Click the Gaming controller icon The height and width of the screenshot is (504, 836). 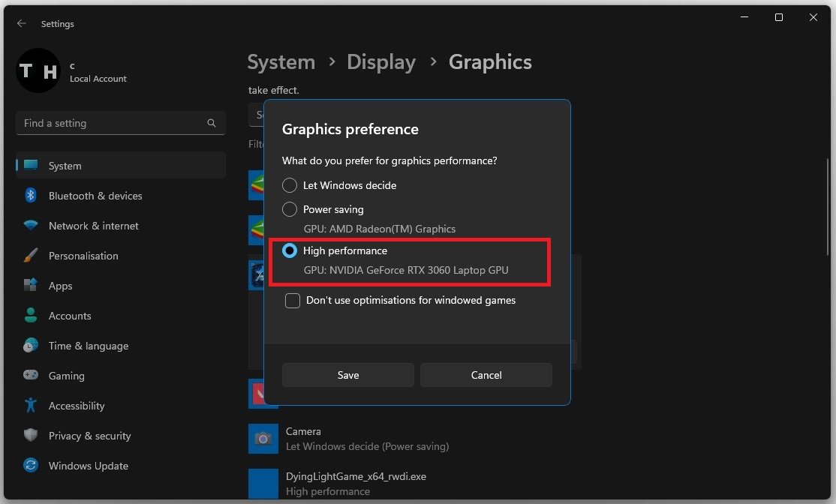(30, 375)
